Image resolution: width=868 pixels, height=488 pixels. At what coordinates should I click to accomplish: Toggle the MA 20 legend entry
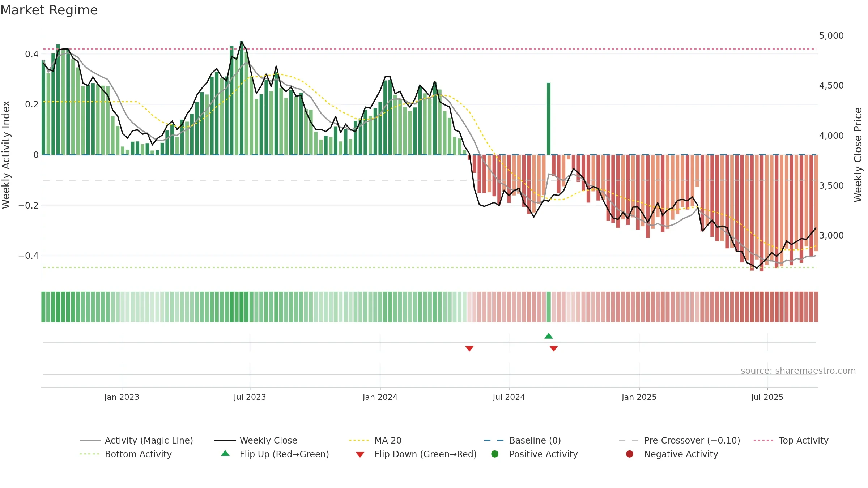tap(375, 440)
